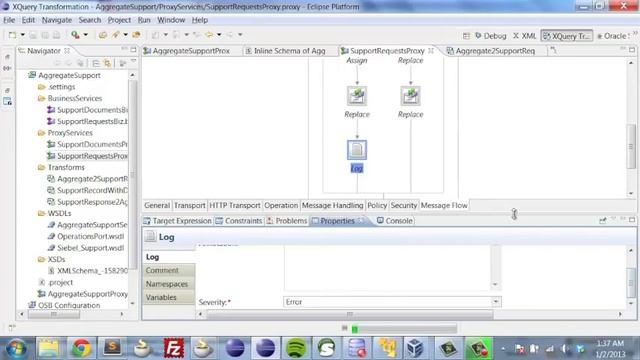Open the Help menu

(x=200, y=20)
